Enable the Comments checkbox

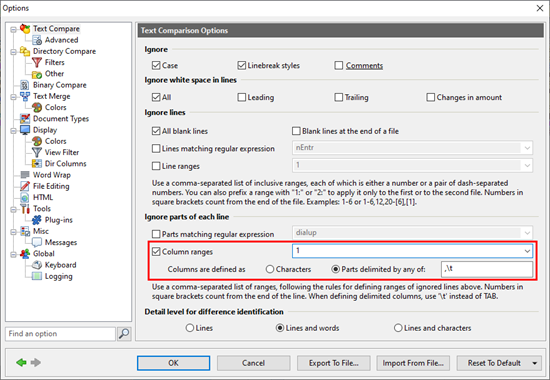point(338,66)
